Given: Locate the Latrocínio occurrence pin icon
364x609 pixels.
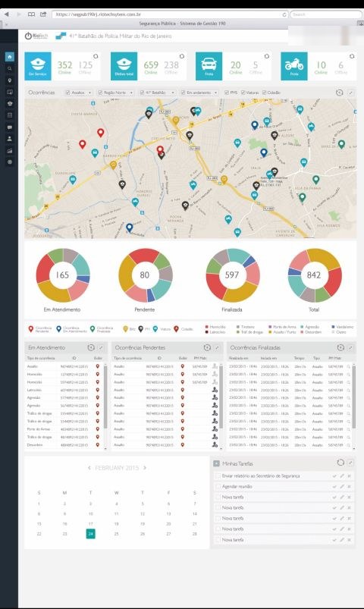Looking at the screenshot, I should point(98,390).
